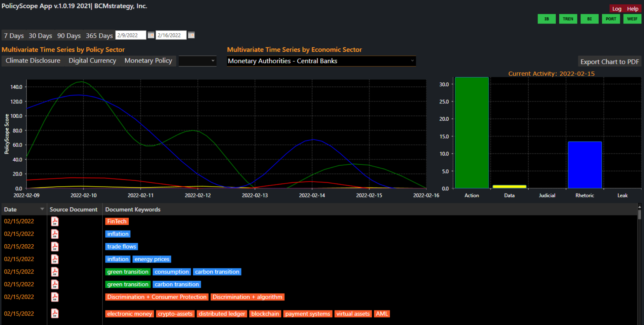Click the blue Rhetoric bar

(585, 165)
